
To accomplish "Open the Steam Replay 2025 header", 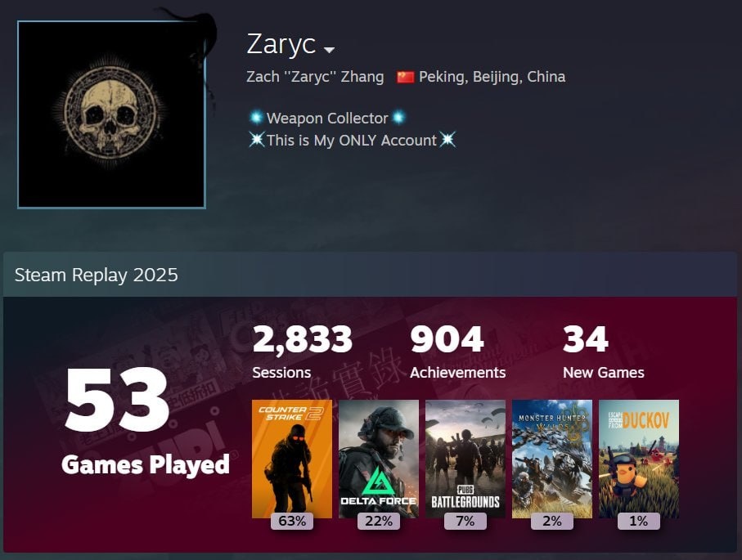I will coord(370,275).
